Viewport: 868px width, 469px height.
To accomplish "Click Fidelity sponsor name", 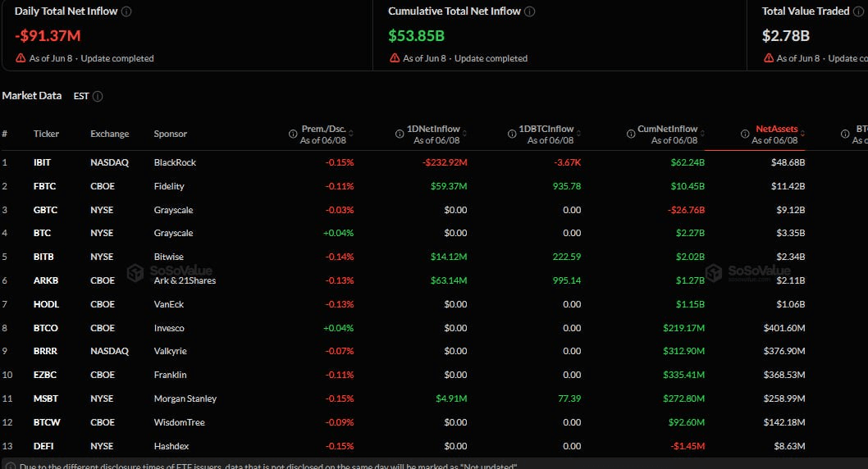I will tap(169, 186).
